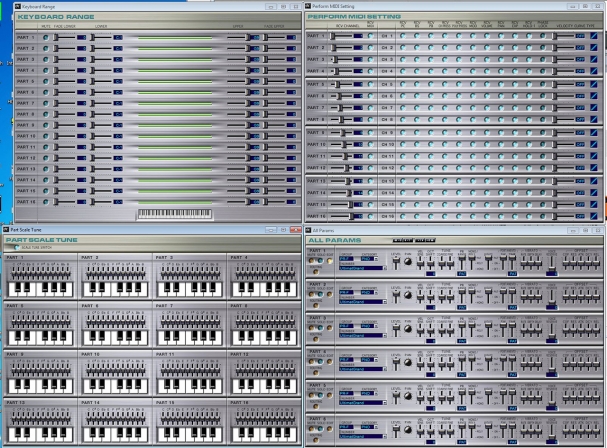Toggle Part 3 RCV PC switch
Image resolution: width=607 pixels, height=448 pixels.
click(x=403, y=59)
